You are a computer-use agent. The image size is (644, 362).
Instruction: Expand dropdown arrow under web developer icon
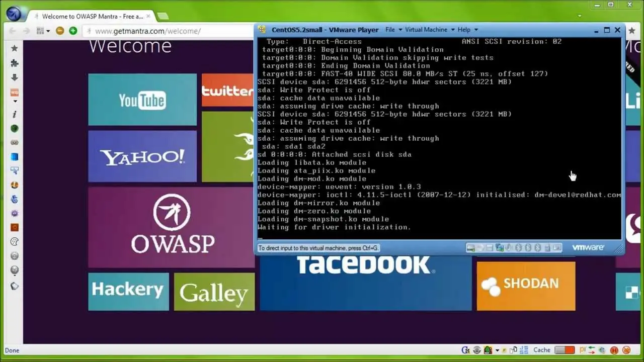pos(15,102)
